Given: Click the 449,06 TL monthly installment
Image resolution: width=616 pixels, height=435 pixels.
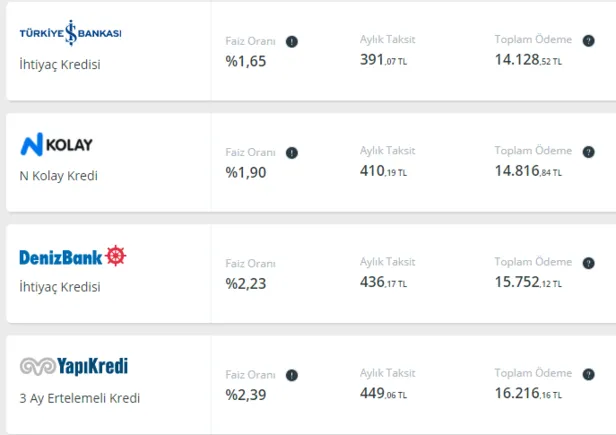Looking at the screenshot, I should click(x=384, y=393).
